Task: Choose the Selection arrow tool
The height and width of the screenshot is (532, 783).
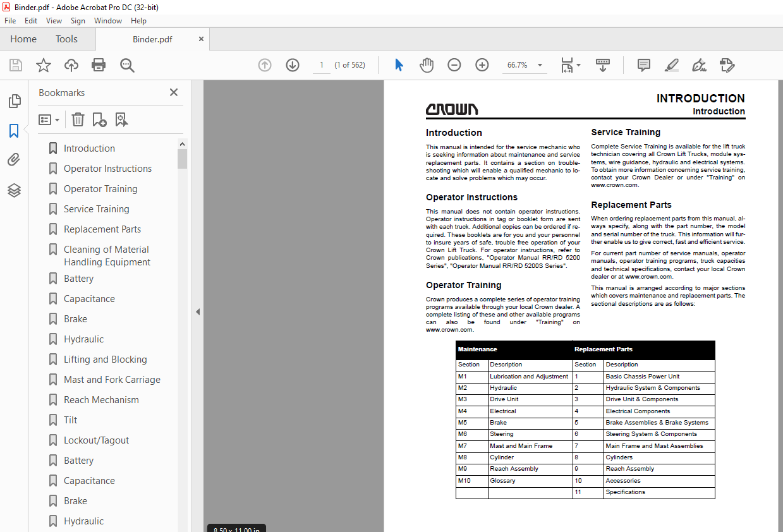Action: click(399, 65)
